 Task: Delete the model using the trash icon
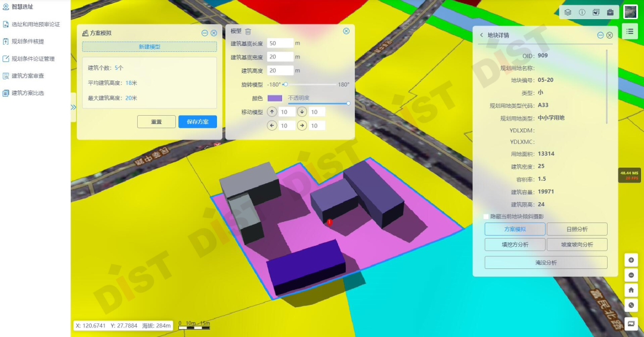pyautogui.click(x=248, y=32)
